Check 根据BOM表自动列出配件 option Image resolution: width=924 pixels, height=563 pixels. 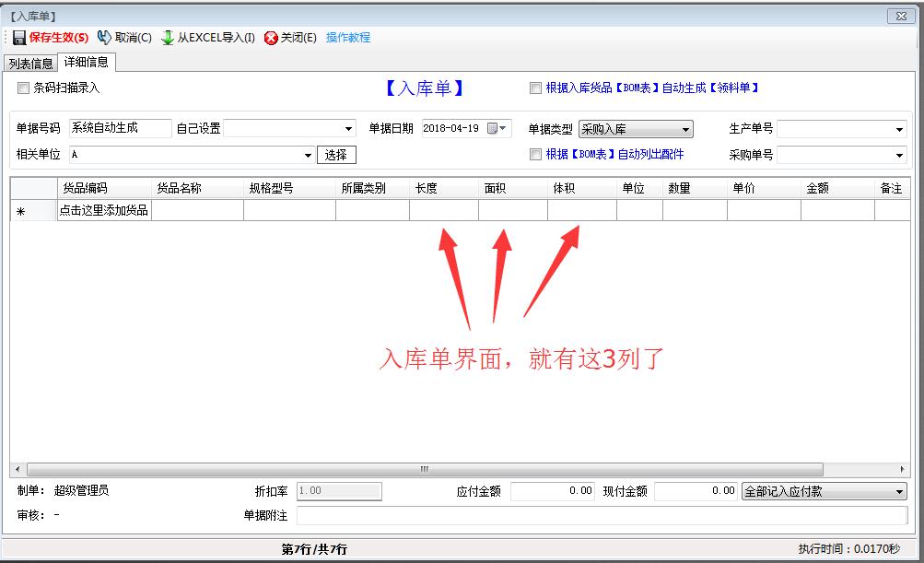[x=535, y=155]
